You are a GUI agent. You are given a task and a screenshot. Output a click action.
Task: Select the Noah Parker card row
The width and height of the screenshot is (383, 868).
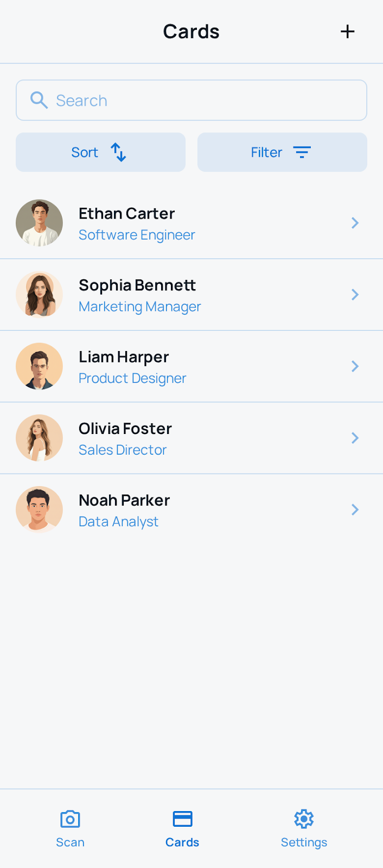(x=191, y=509)
